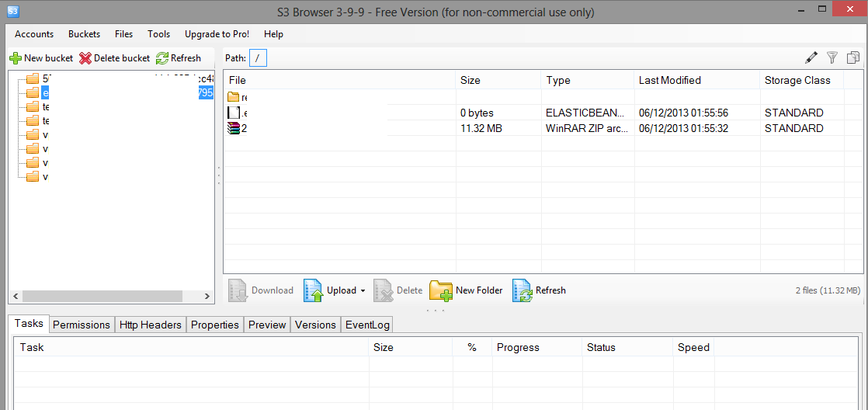The image size is (868, 410).
Task: Click the % column header
Action: (472, 347)
